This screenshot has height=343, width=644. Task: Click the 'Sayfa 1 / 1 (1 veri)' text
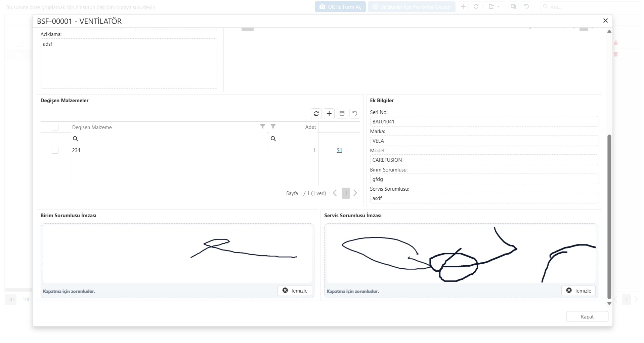click(306, 193)
